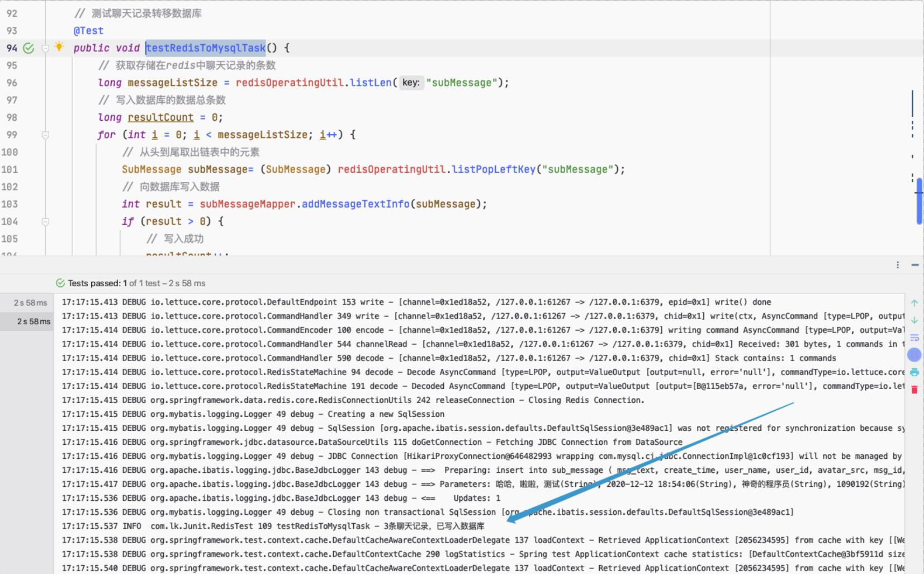
Task: Click the highlighted testRedisToMysqlTask method name
Action: [206, 48]
